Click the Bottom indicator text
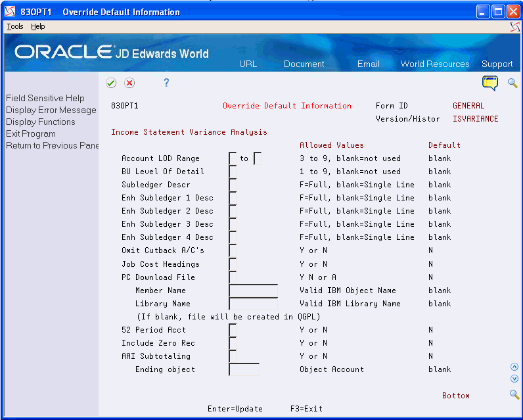The image size is (523, 420). tap(455, 396)
